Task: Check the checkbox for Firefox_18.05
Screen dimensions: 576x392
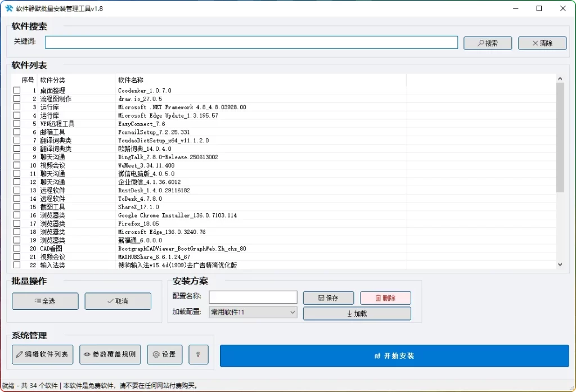Action: tap(17, 223)
